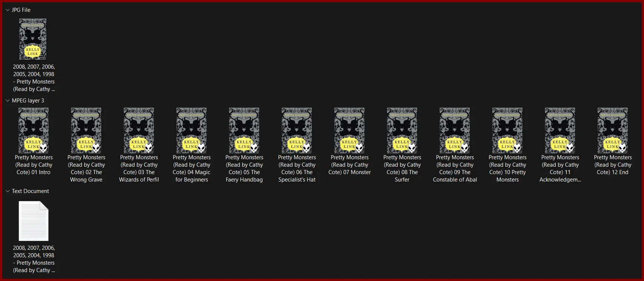Select the 07 Monster audio file icon
Viewport: 644px width, 281px height.
point(350,130)
